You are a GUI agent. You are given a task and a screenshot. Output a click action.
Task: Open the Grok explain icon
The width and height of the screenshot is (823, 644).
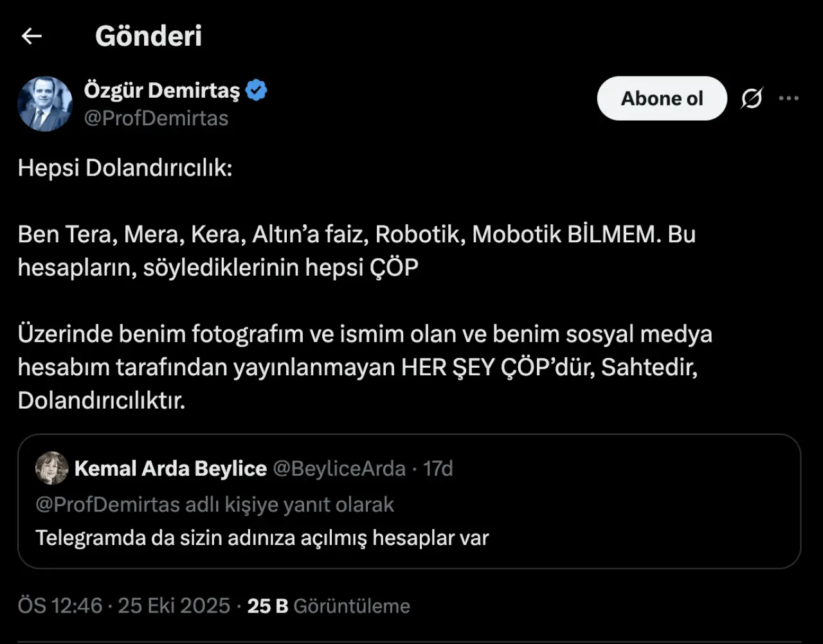(x=751, y=98)
